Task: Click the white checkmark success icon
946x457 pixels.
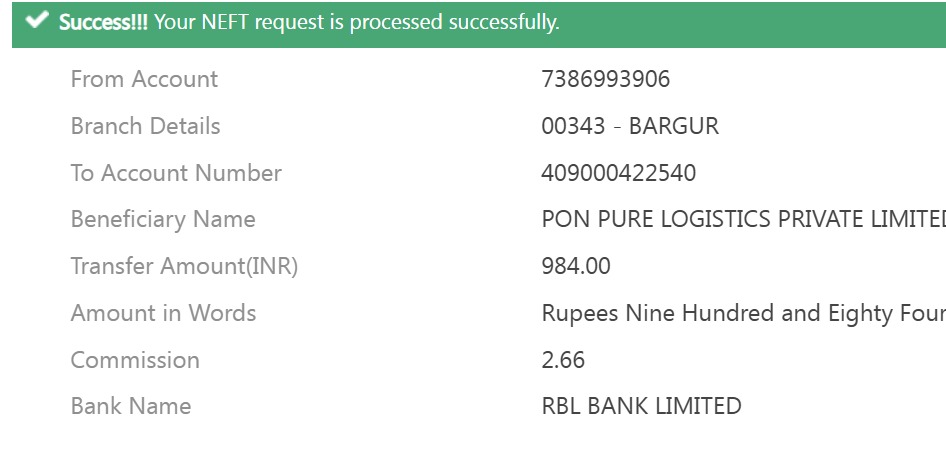Action: (37, 21)
